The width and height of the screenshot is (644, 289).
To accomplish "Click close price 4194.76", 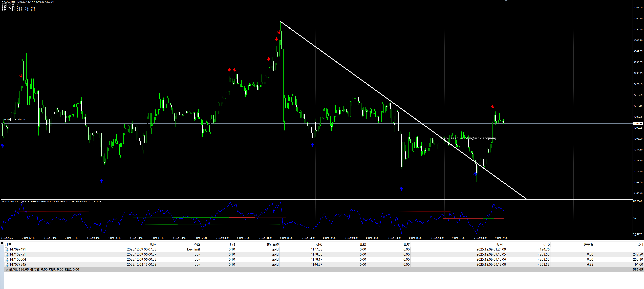I will point(544,249).
